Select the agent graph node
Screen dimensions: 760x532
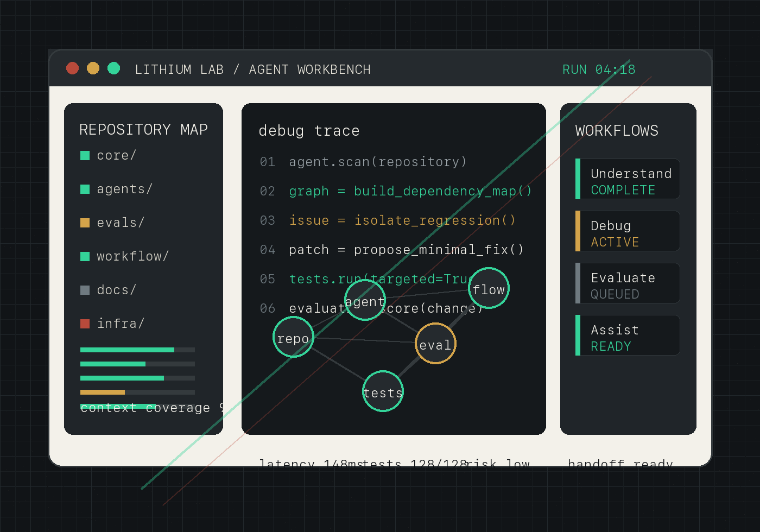tap(365, 300)
